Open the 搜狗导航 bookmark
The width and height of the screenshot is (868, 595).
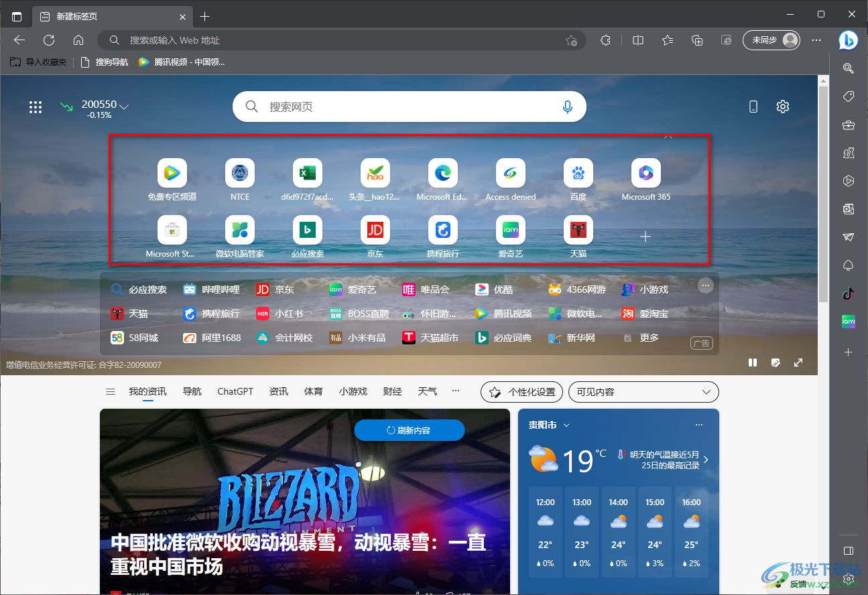point(104,62)
